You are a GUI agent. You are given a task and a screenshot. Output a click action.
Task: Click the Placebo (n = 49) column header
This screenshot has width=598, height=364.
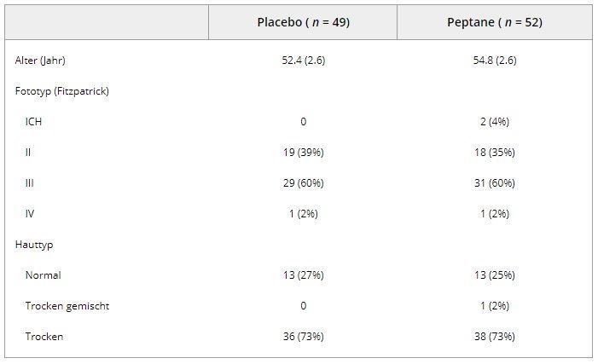point(303,22)
